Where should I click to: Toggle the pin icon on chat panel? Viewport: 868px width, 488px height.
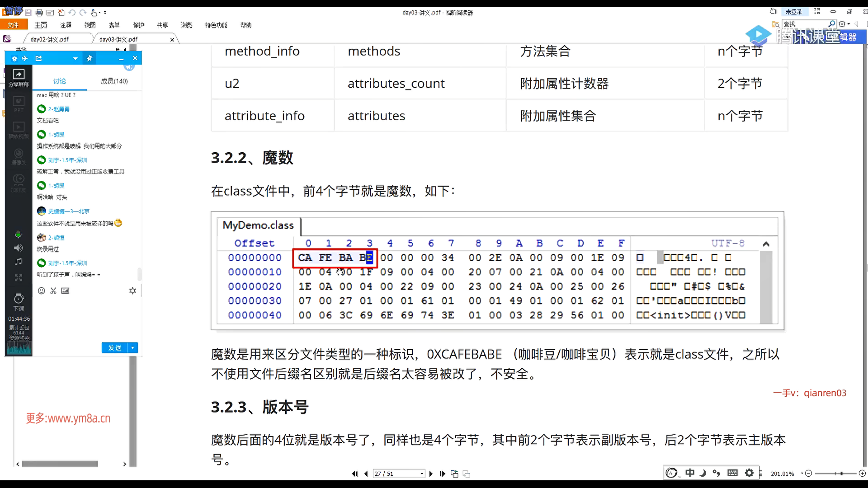[x=90, y=58]
